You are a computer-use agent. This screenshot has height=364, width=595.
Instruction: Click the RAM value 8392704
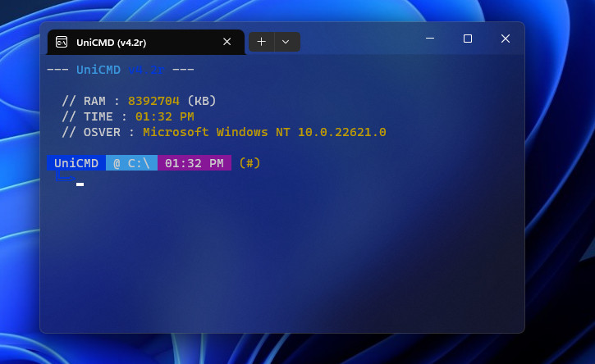point(153,101)
